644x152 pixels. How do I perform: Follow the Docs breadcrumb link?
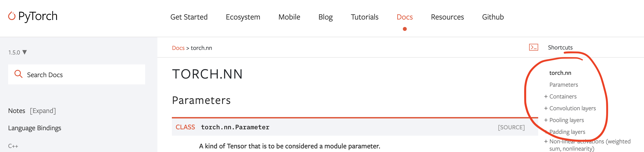coord(178,48)
